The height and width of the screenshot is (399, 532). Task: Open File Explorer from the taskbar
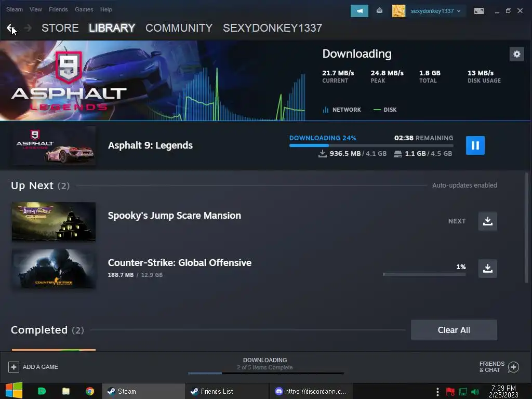click(x=66, y=391)
